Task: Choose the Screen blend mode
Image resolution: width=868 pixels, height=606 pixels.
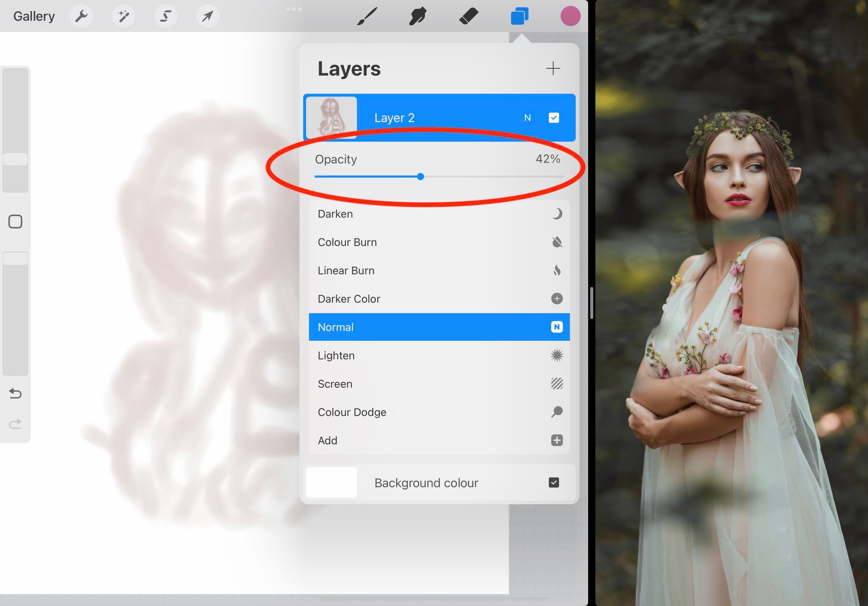Action: (x=439, y=384)
